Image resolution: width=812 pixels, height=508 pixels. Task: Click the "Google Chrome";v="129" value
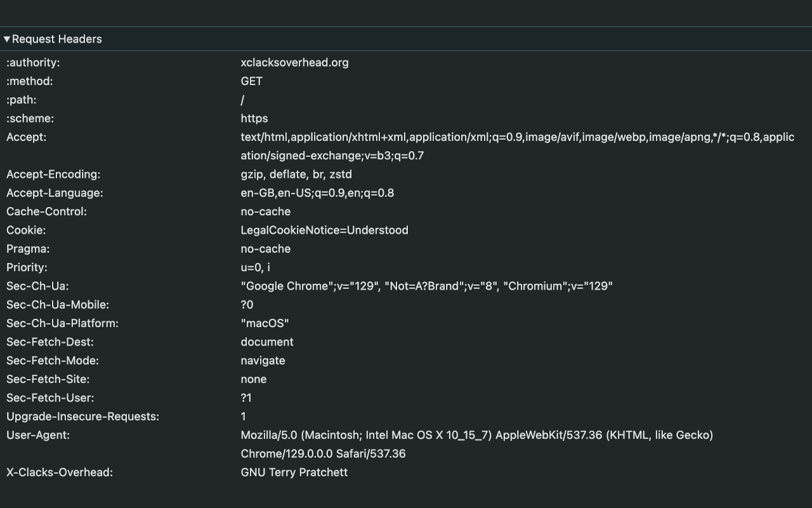tap(427, 286)
